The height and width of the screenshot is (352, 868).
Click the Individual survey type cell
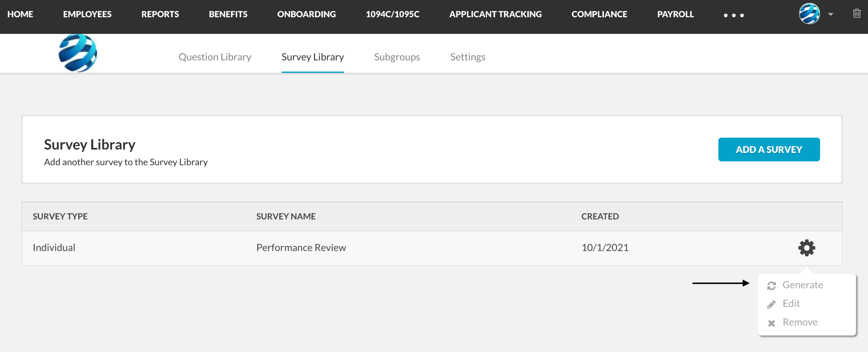tap(54, 248)
